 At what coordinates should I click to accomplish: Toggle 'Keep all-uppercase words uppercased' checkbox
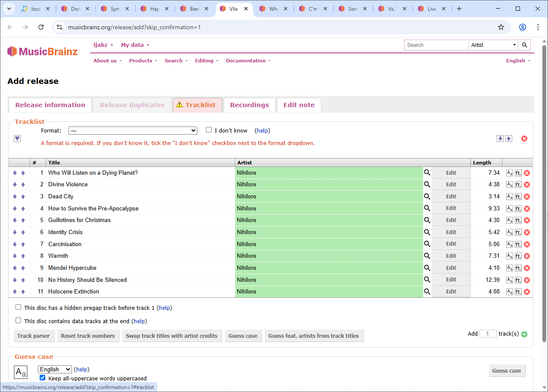pyautogui.click(x=42, y=378)
